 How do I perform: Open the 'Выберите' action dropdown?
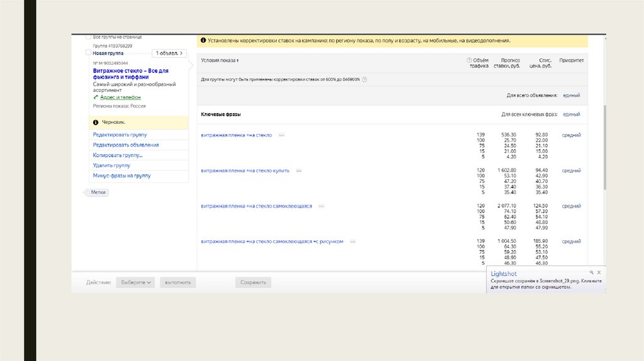136,282
